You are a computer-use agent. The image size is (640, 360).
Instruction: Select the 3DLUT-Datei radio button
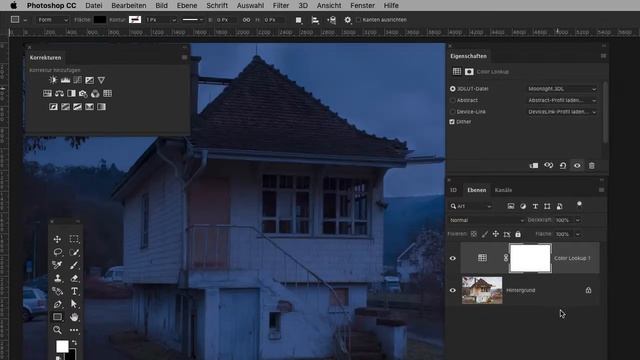(x=453, y=89)
